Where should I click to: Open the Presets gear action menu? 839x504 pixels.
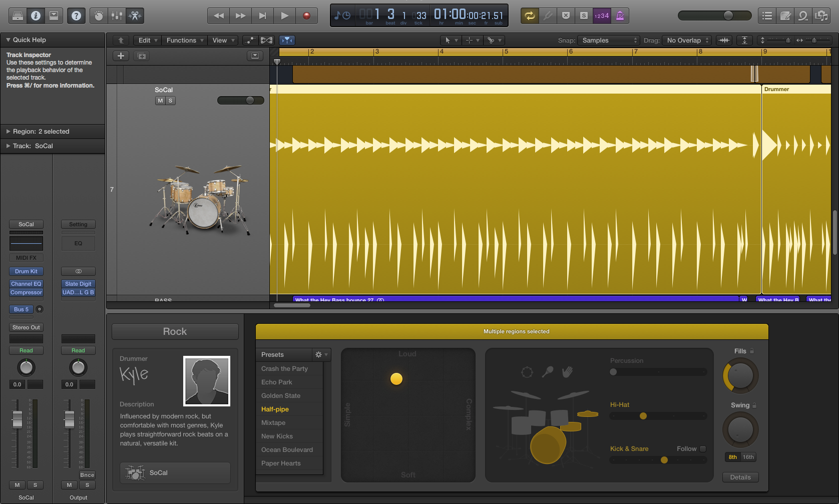(x=320, y=354)
